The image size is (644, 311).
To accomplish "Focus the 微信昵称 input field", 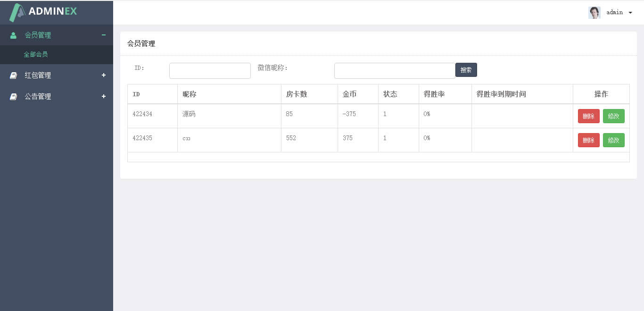I will point(394,71).
